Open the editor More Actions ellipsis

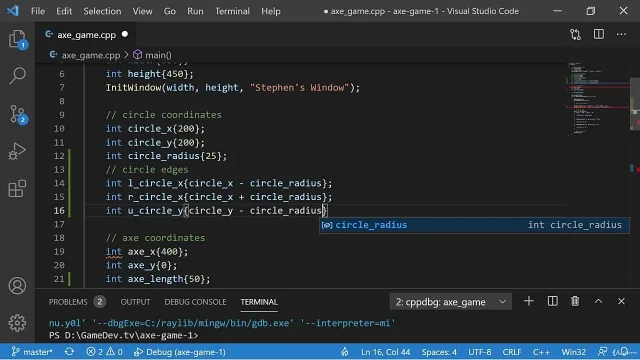pos(621,35)
